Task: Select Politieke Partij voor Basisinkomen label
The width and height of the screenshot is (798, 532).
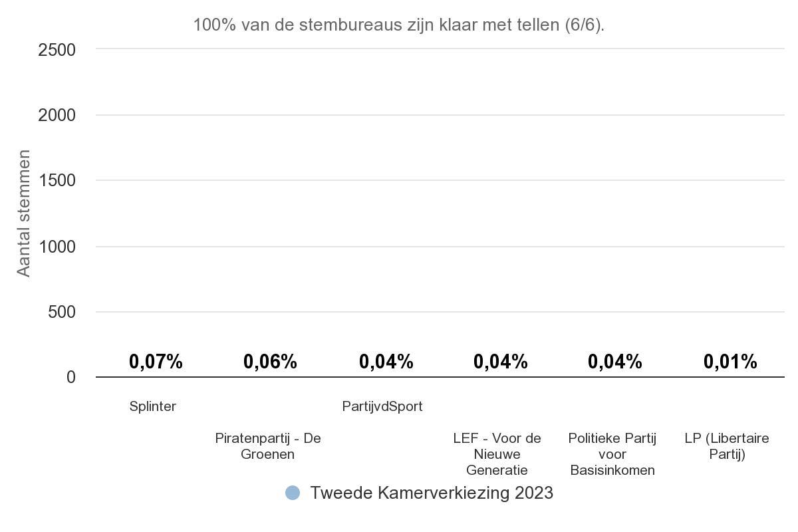Action: (x=612, y=454)
